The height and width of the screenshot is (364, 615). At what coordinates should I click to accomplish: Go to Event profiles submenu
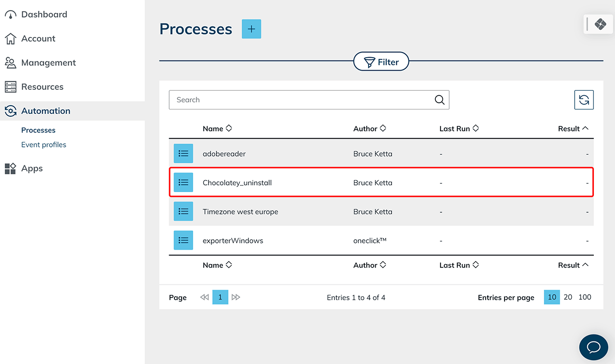[x=44, y=145]
